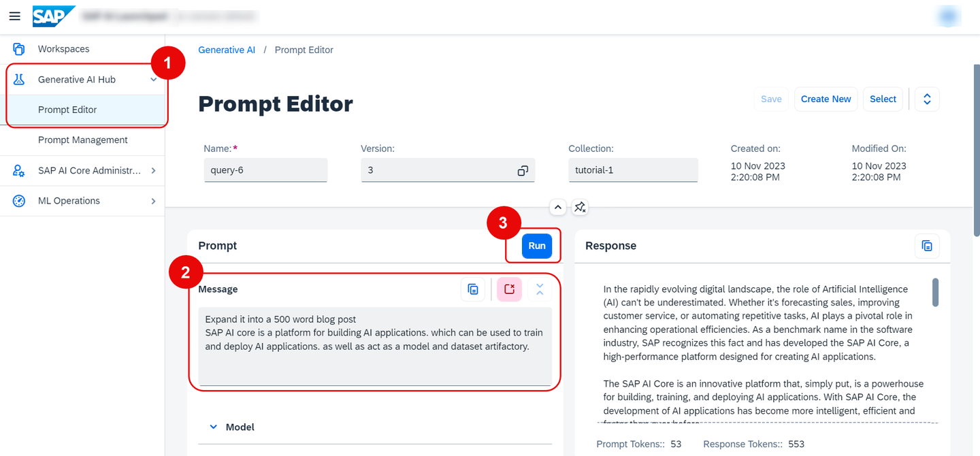
Task: Expand or collapse header actions toggle
Action: click(x=927, y=99)
